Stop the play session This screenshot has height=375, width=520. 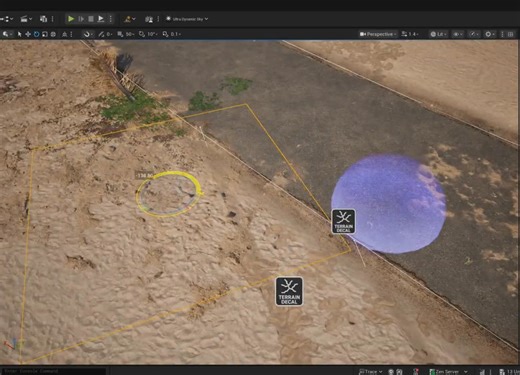point(91,19)
